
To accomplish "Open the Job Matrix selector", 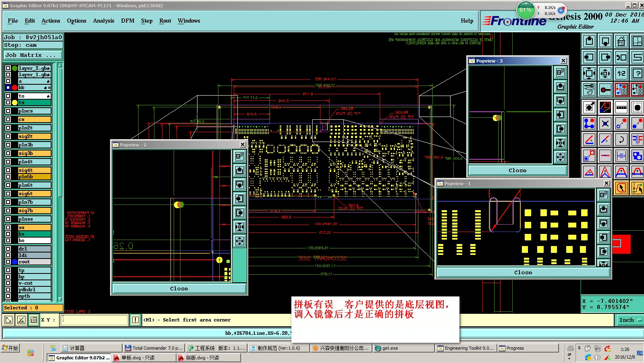I will click(x=33, y=55).
